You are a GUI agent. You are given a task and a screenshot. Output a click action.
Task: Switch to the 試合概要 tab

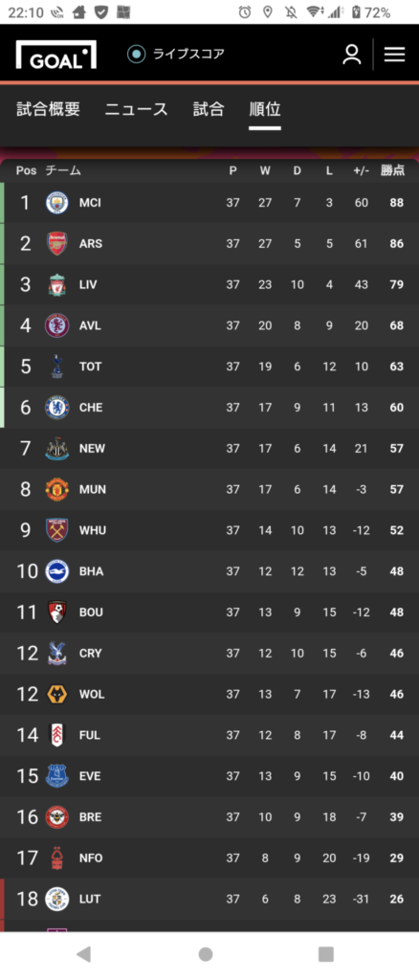pos(48,109)
